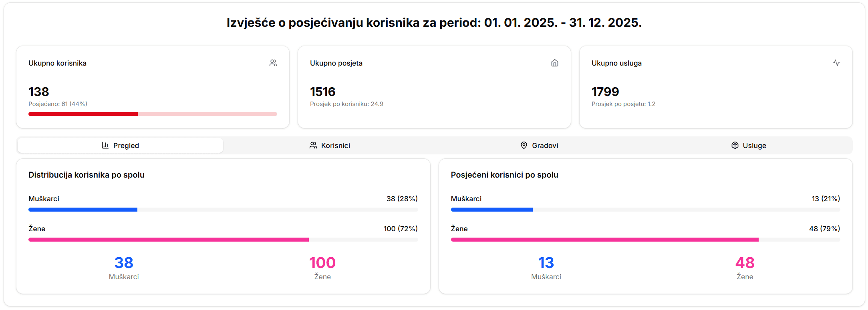Click the blue Muškarci count 38
Screen dimensions: 868x310
[x=124, y=262]
